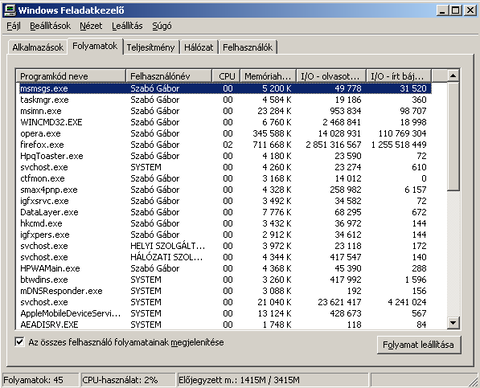Screen dimensions: 480x388
Task: Minimize the Task Manager window
Action: pos(442,10)
